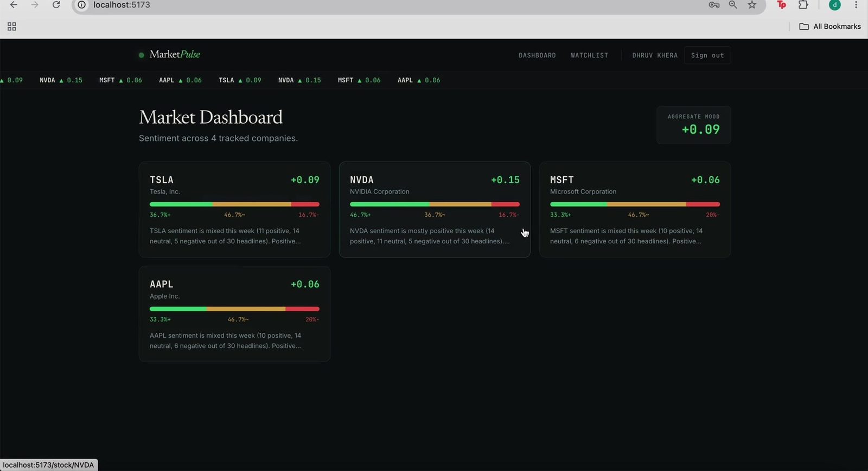Open the All Bookmarks folder
Screen dimensions: 868x471
830,27
